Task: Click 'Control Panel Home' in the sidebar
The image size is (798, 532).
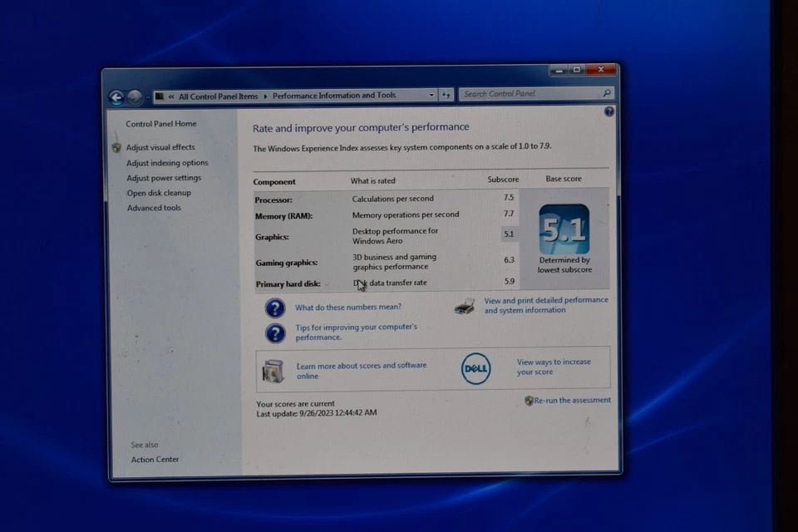Action: pos(161,123)
